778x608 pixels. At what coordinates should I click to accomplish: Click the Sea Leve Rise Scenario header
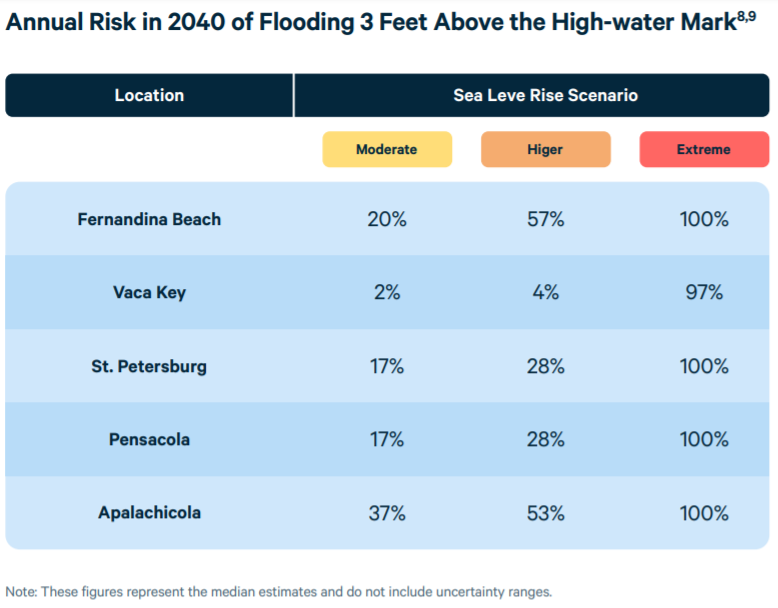tap(545, 96)
